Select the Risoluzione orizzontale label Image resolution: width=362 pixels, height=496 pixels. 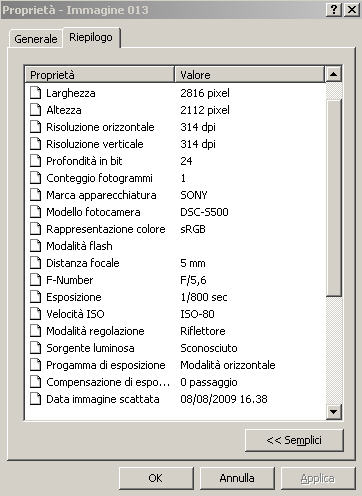100,127
